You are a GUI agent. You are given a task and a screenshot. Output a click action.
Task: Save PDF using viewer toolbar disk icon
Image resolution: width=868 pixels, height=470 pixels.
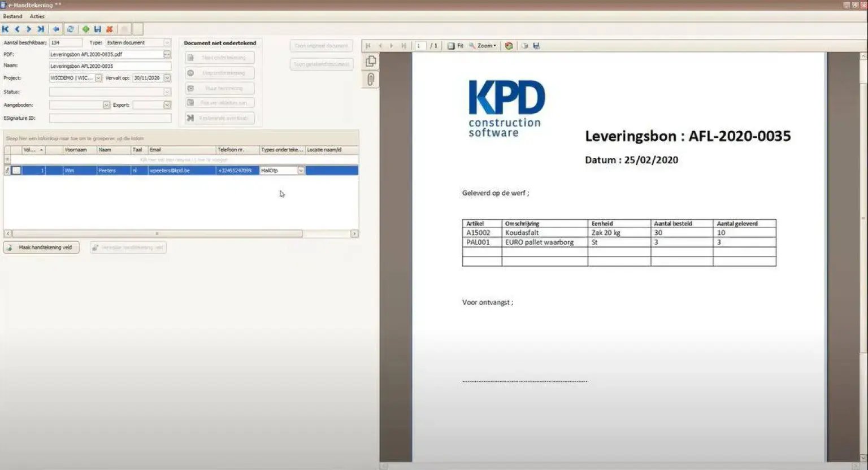pyautogui.click(x=536, y=46)
